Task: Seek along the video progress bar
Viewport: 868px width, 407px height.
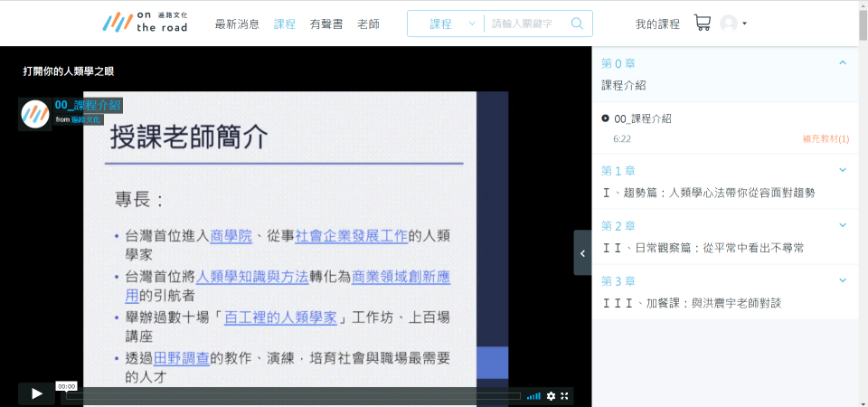Action: click(x=293, y=396)
